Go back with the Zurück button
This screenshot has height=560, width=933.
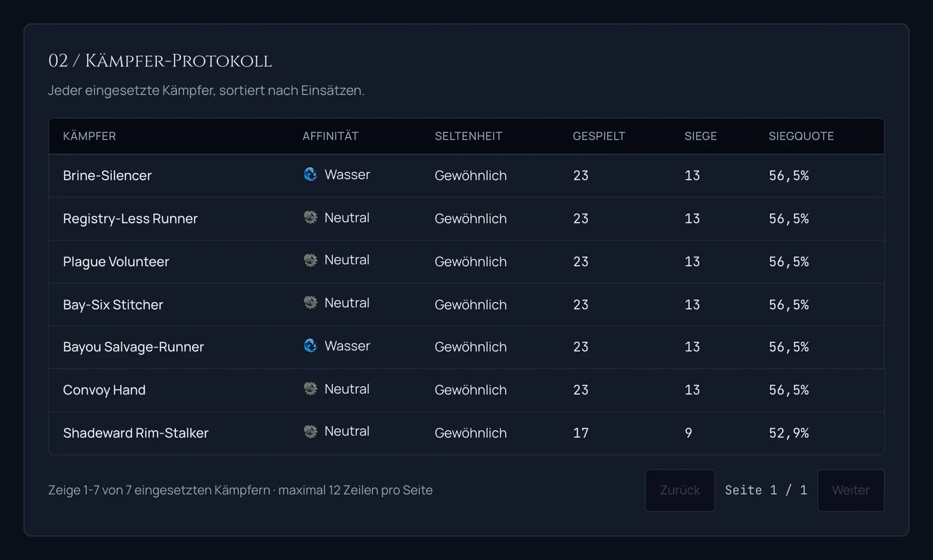[x=680, y=490]
